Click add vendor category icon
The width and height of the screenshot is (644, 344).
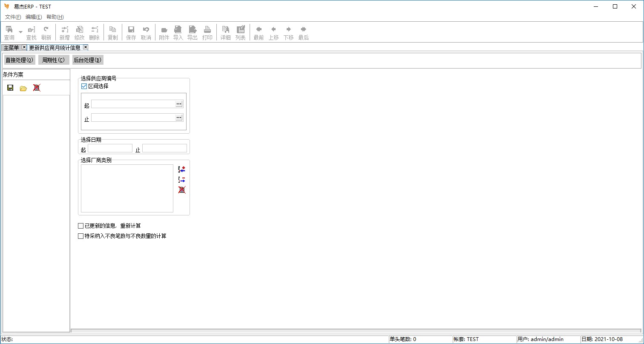point(182,169)
